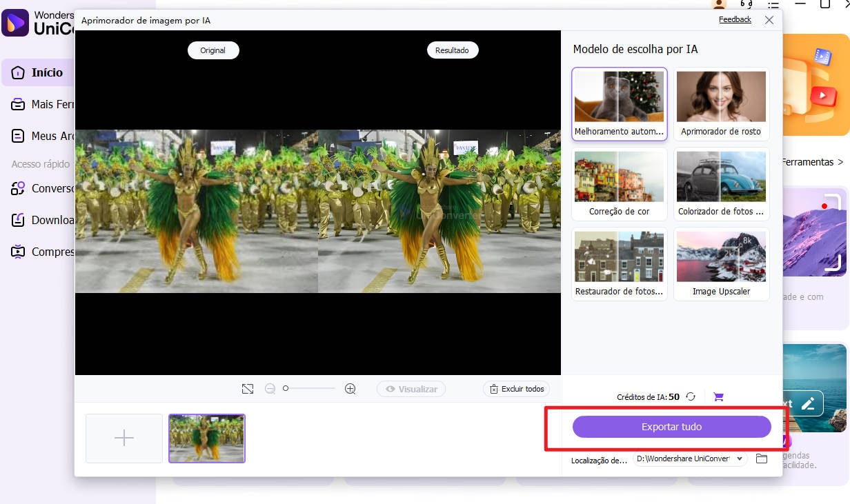Adjust the preview zoom slider
The height and width of the screenshot is (504, 850).
pos(310,389)
